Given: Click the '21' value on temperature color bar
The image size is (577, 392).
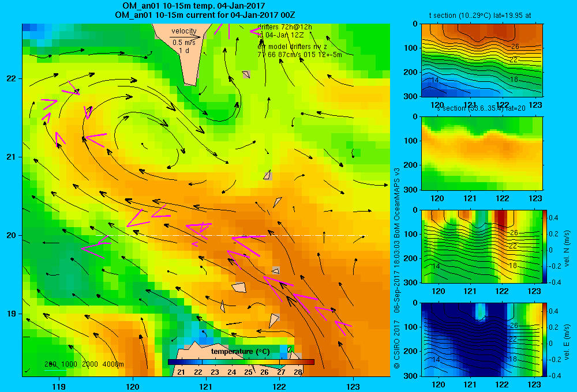Looking at the screenshot, I should click(x=181, y=372).
